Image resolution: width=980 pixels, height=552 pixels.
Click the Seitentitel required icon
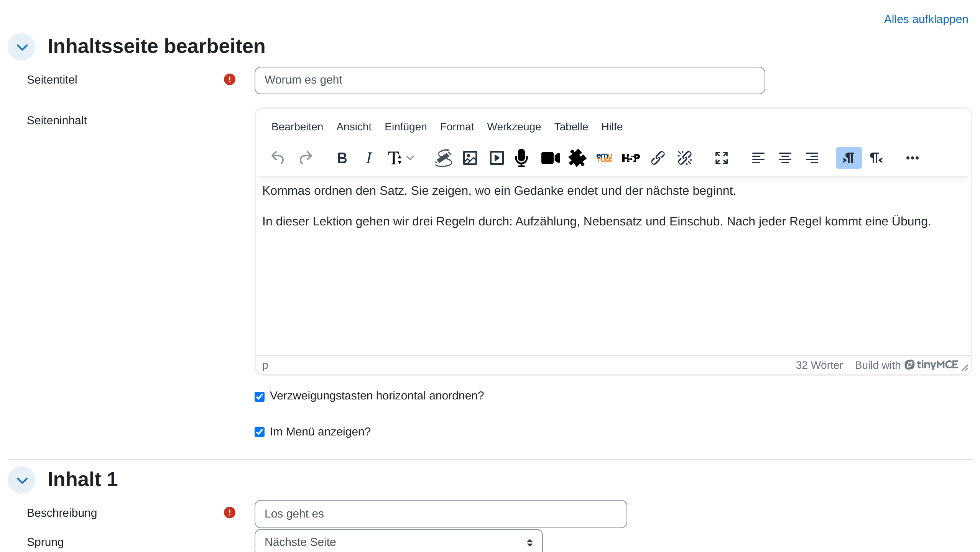(230, 79)
